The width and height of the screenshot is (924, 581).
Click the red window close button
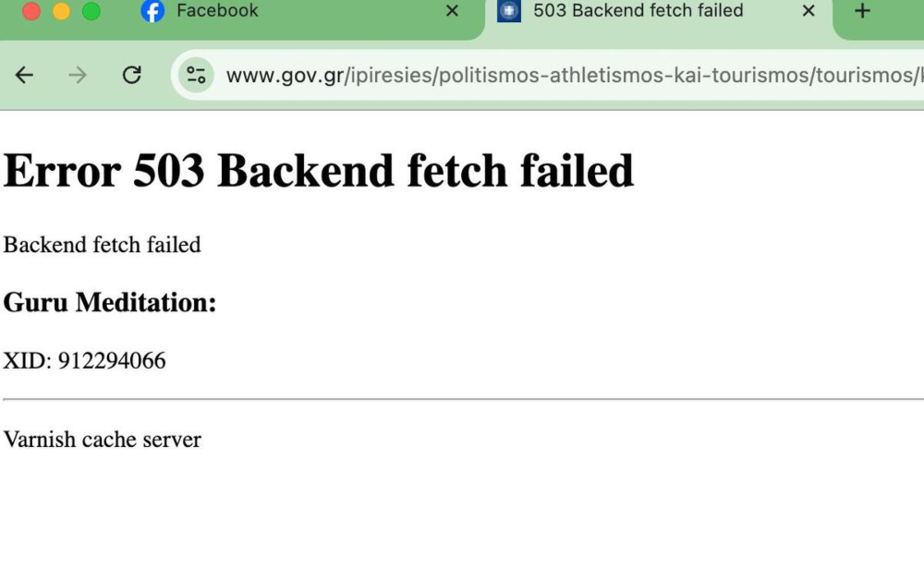tap(31, 10)
